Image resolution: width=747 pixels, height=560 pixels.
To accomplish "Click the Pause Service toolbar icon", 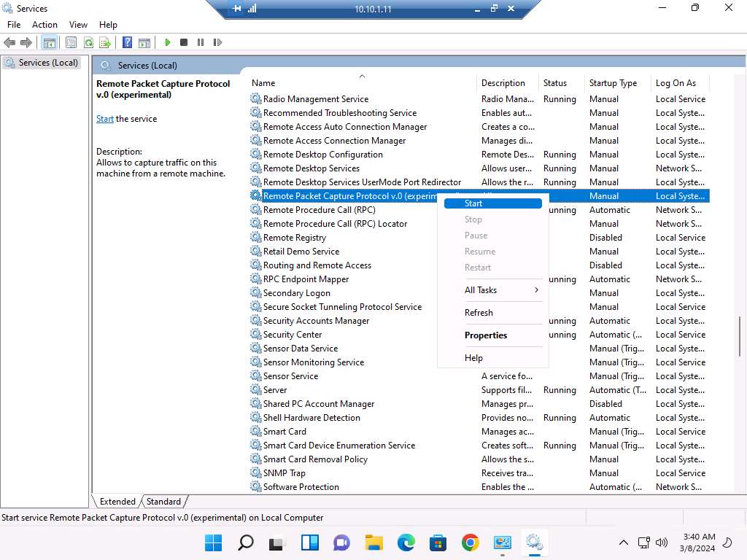I will click(201, 43).
